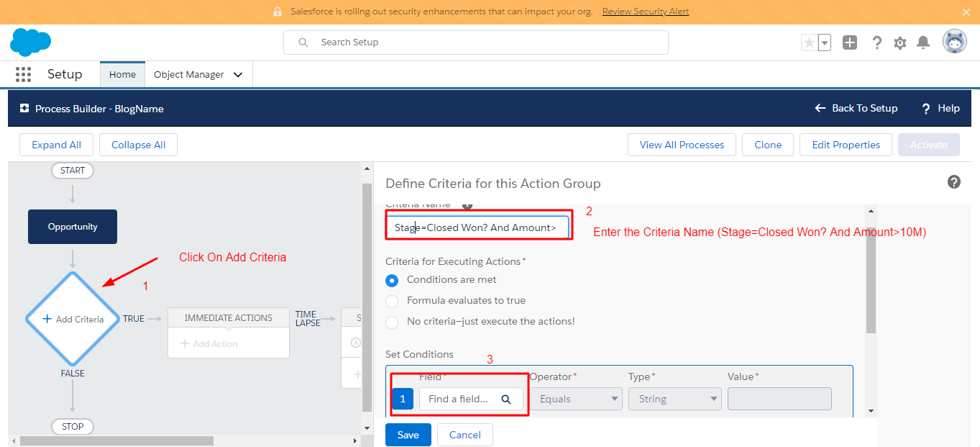This screenshot has width=980, height=447.
Task: Click the Salesforce cloud logo
Action: 30,42
